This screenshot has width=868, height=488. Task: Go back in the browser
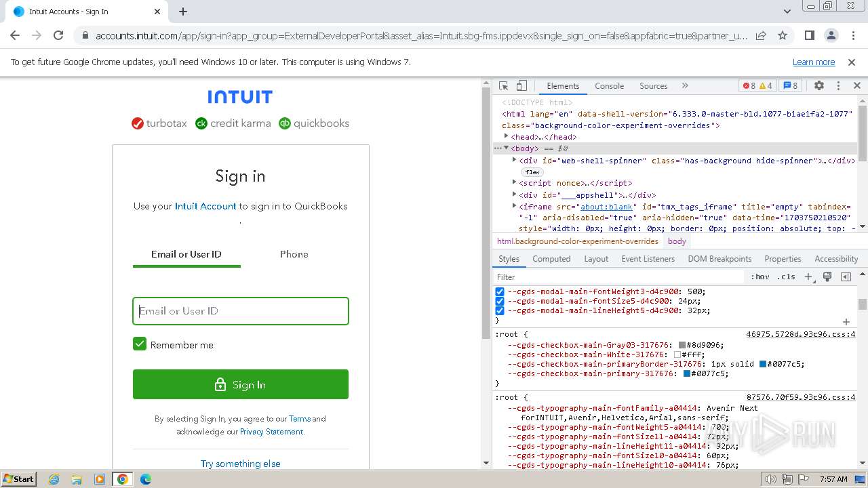click(x=15, y=35)
